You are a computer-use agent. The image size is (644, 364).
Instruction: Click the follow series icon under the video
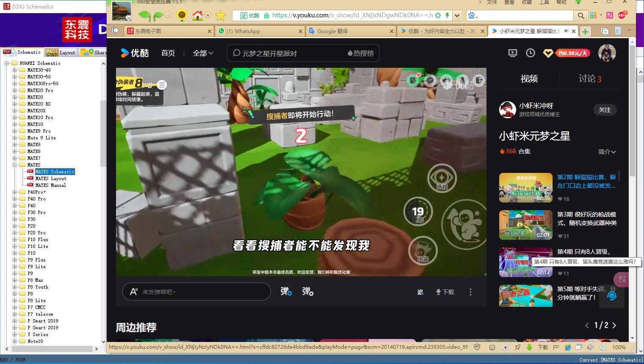click(x=420, y=292)
